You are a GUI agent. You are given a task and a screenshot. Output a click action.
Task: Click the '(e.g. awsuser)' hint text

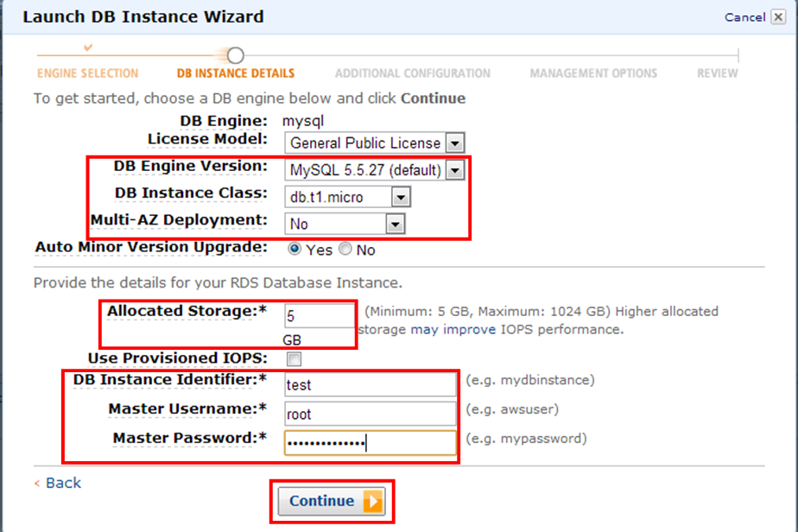click(x=512, y=409)
